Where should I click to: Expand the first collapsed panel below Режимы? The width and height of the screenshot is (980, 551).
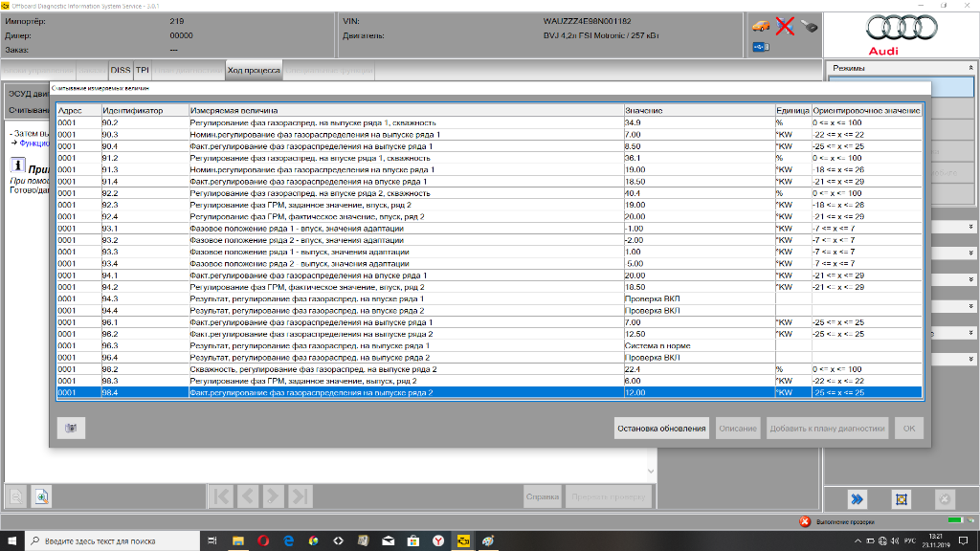pyautogui.click(x=970, y=228)
